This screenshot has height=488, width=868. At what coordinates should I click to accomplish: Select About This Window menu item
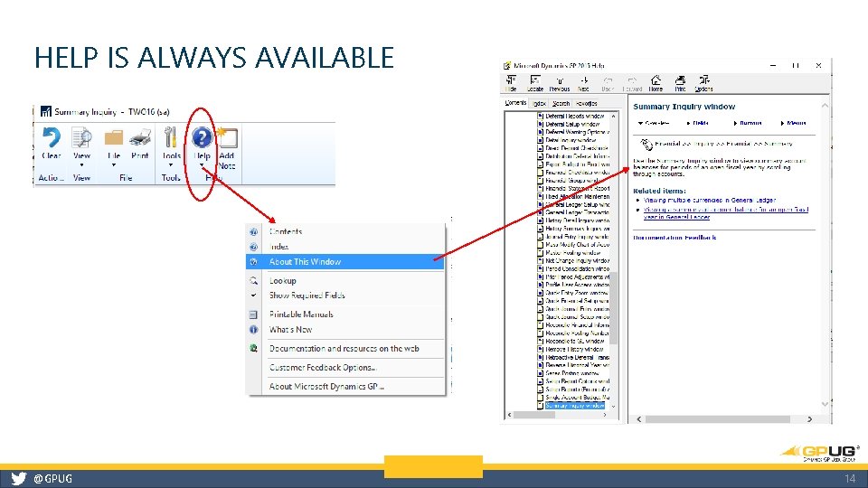344,262
